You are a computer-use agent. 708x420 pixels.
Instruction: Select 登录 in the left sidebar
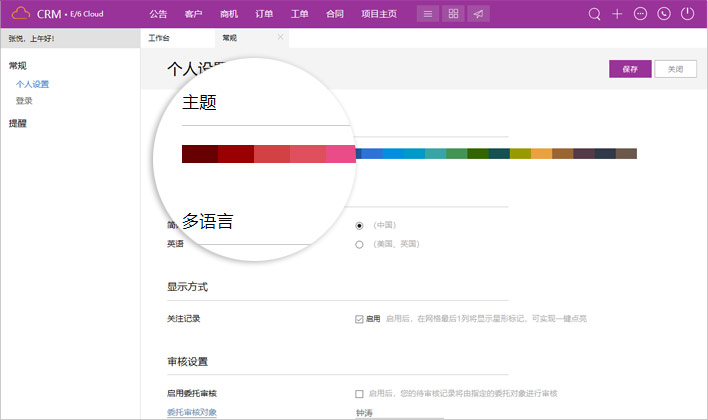[24, 100]
